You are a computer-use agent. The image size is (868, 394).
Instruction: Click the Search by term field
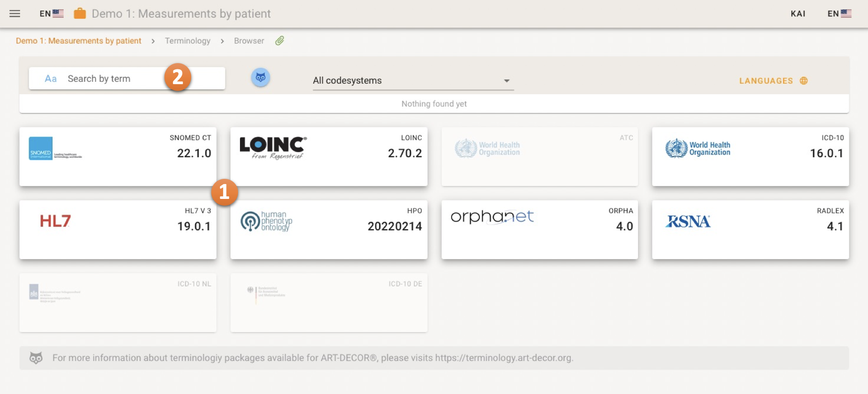tap(115, 79)
